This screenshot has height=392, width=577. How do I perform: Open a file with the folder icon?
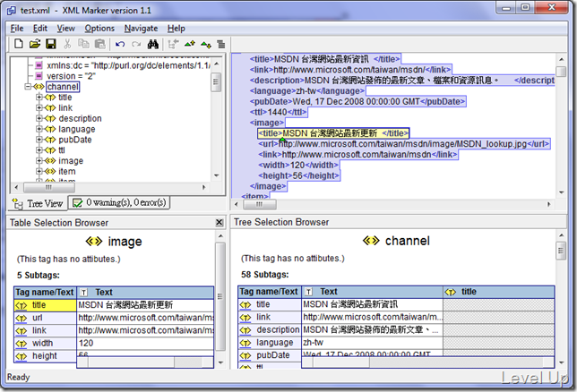click(35, 44)
